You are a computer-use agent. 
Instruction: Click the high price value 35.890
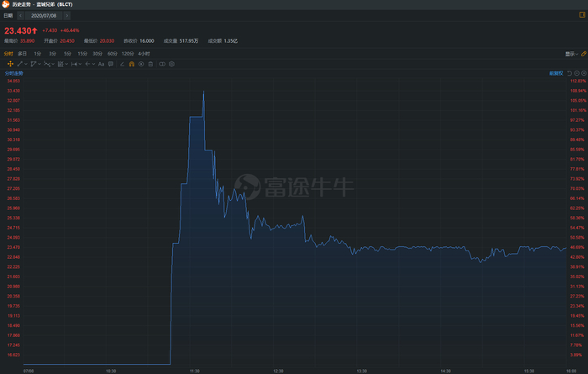28,41
